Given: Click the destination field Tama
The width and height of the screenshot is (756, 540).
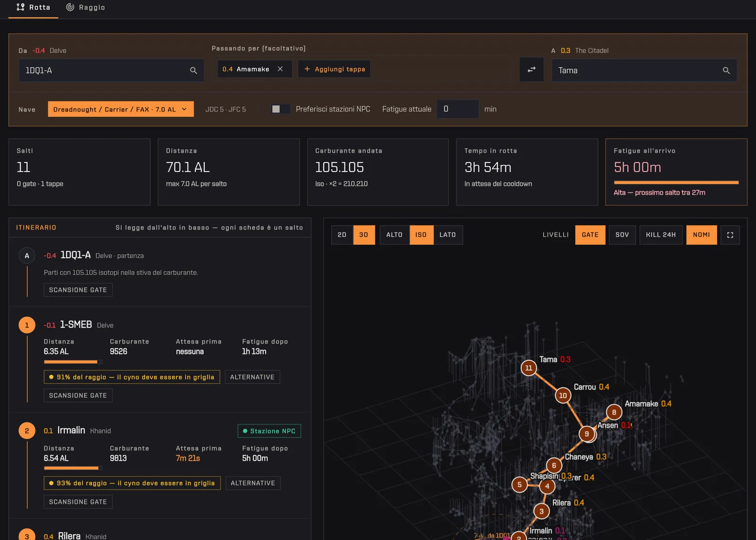Looking at the screenshot, I should click(644, 70).
